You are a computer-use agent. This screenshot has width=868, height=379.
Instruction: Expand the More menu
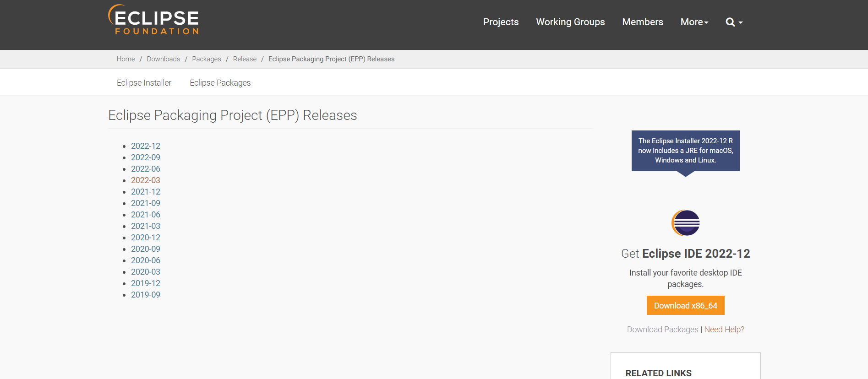(694, 22)
